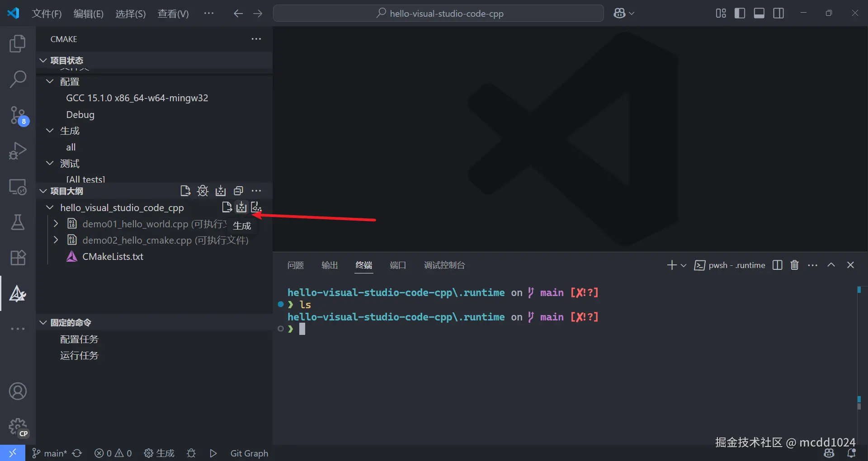Switch to the 问题 panel tab

tap(296, 265)
